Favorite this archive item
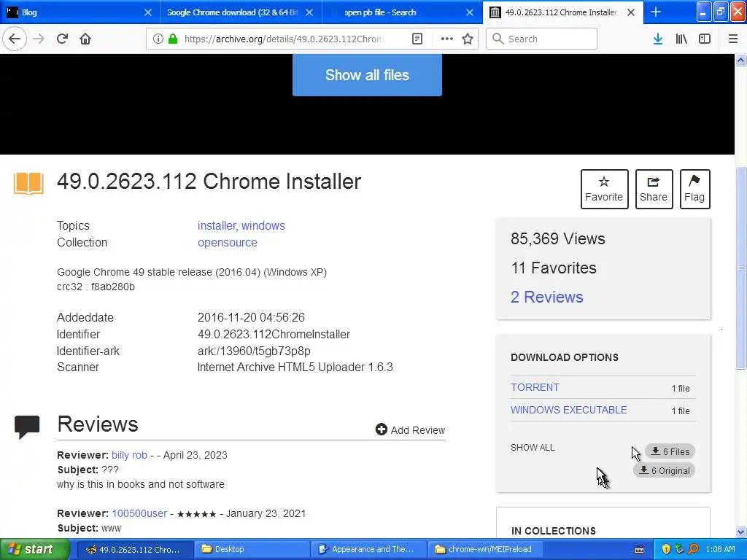This screenshot has width=747, height=560. [x=604, y=189]
